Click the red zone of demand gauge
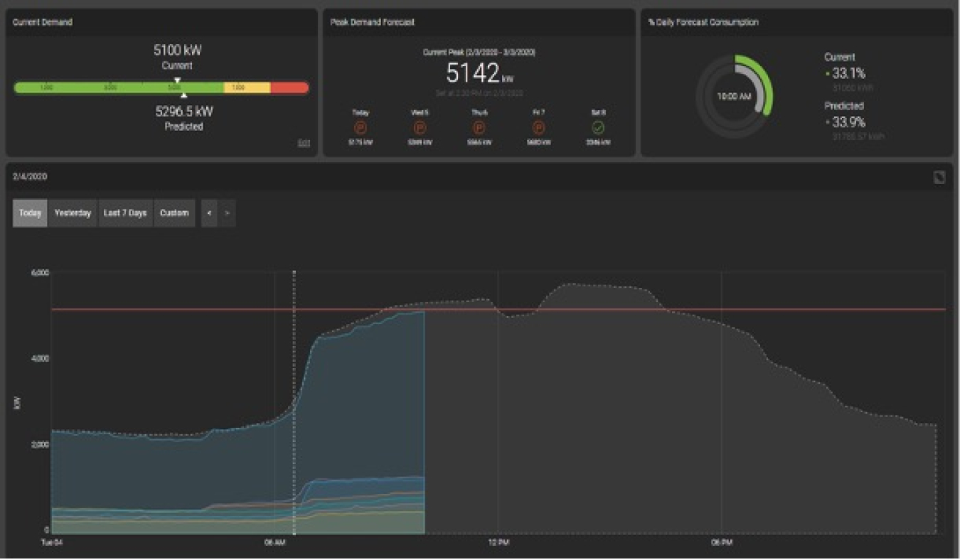The image size is (960, 560). 290,87
